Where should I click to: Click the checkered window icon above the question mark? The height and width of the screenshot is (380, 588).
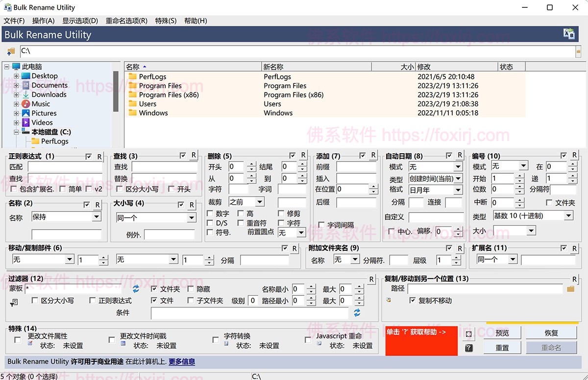point(468,333)
